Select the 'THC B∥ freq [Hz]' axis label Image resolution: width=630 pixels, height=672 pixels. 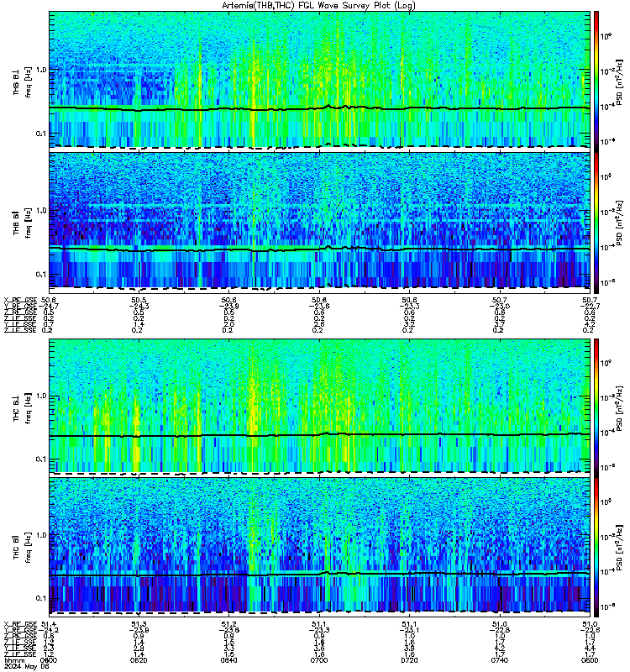point(23,548)
